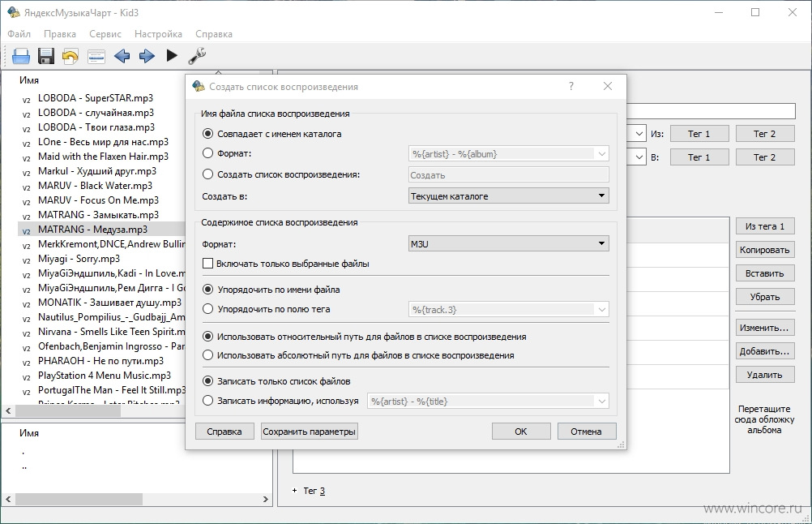This screenshot has height=524, width=812.
Task: Choose absolute path option for playlist files
Action: coord(207,355)
